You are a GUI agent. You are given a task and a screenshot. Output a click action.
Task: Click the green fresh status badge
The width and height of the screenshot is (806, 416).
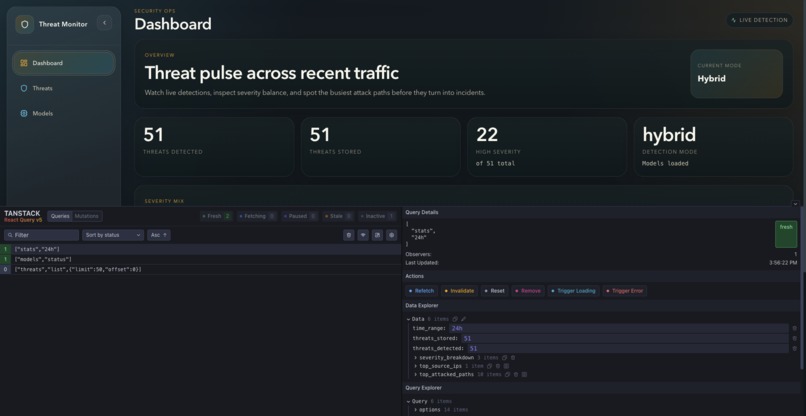pyautogui.click(x=786, y=234)
